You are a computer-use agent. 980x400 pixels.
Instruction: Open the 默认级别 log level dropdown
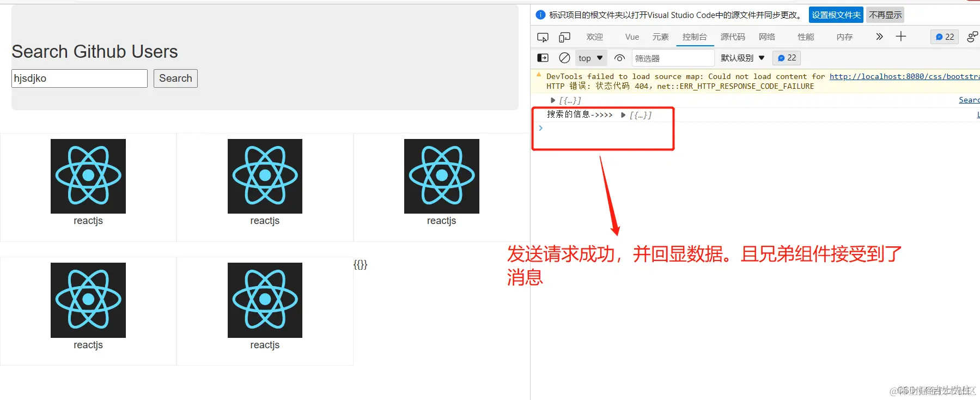tap(742, 58)
